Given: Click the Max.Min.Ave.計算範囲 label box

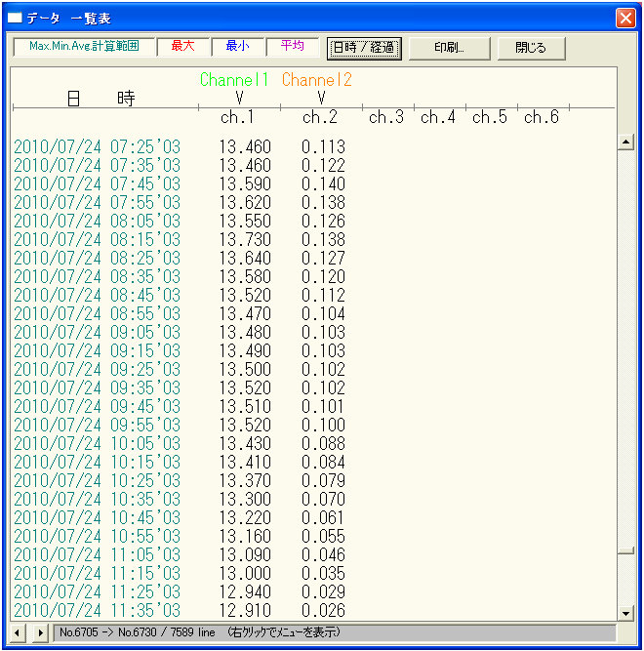Looking at the screenshot, I should coord(84,47).
